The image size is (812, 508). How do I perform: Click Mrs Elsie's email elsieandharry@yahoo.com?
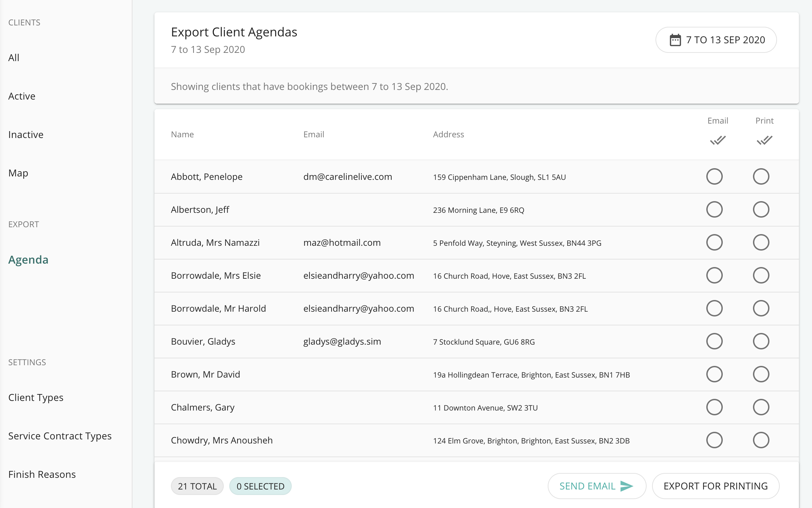click(359, 276)
